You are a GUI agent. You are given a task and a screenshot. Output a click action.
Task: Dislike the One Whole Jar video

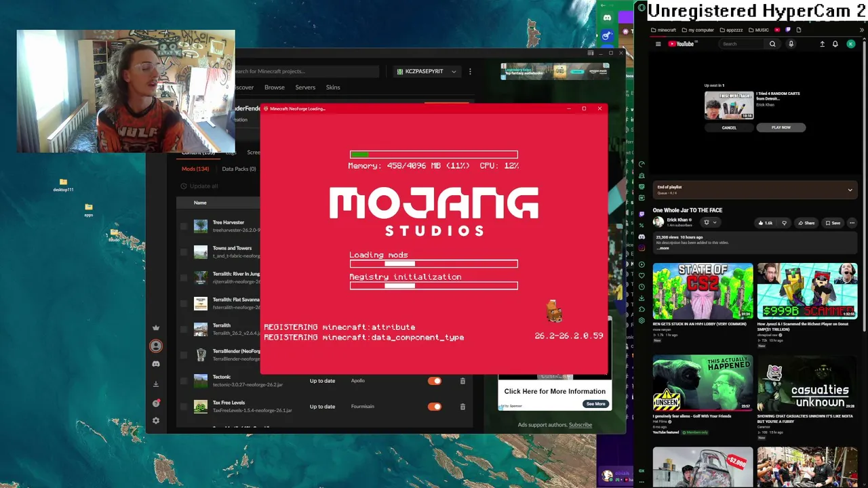click(x=784, y=223)
